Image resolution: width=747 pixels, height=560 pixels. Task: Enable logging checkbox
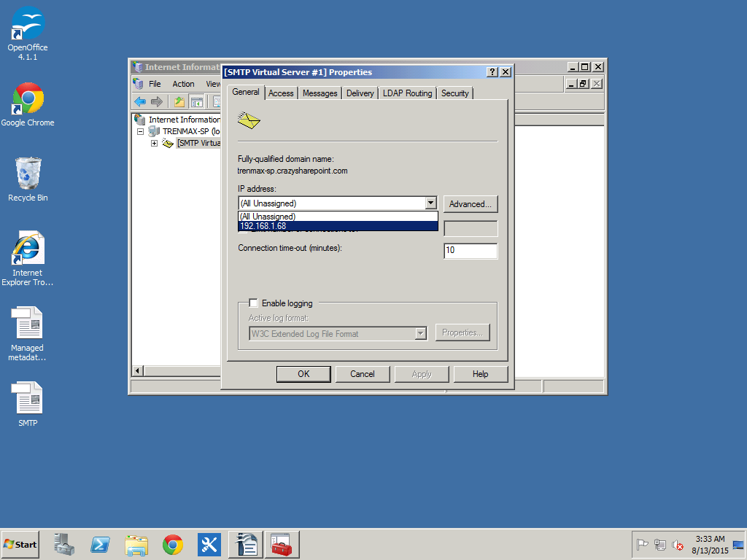click(x=253, y=303)
